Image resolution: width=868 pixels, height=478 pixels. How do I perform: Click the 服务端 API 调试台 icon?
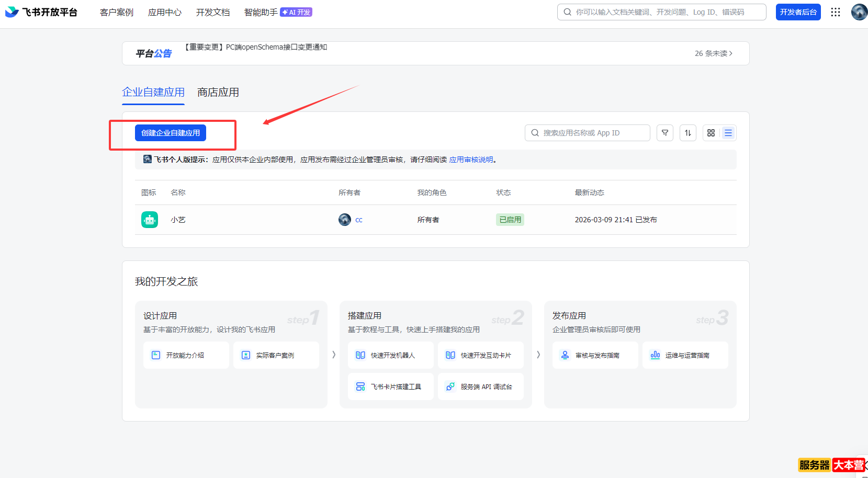click(450, 386)
